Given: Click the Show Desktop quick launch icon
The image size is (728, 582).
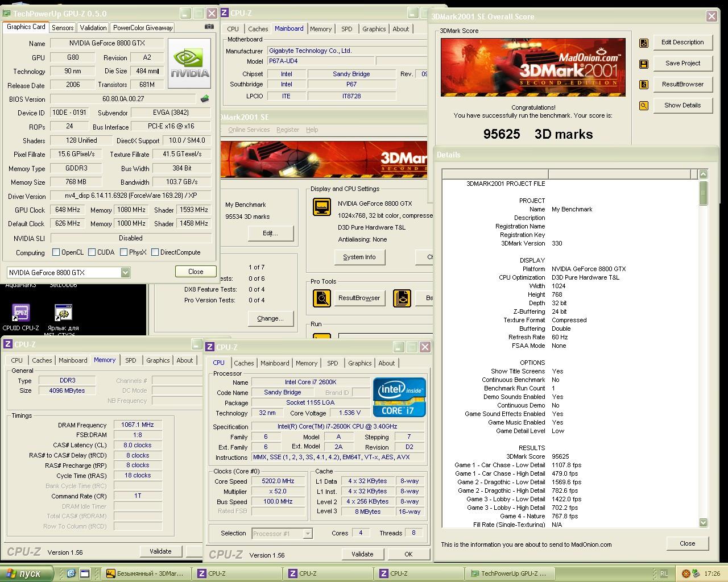Looking at the screenshot, I should tap(85, 573).
